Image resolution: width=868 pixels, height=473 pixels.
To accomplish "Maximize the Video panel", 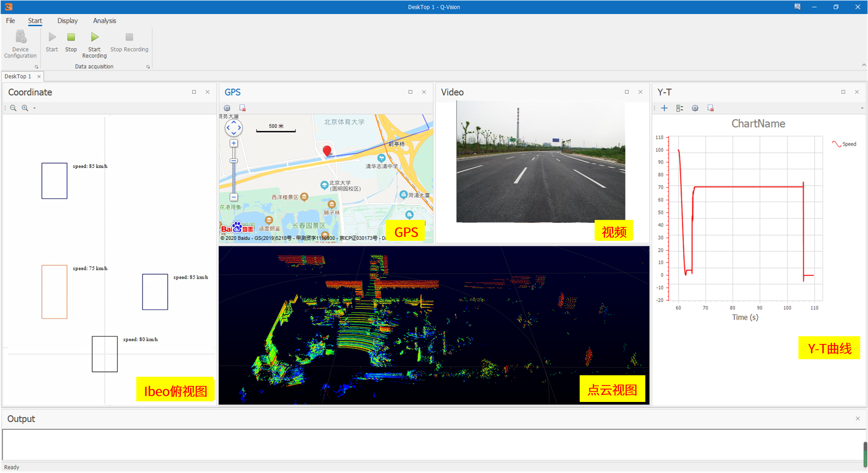I will tap(626, 92).
